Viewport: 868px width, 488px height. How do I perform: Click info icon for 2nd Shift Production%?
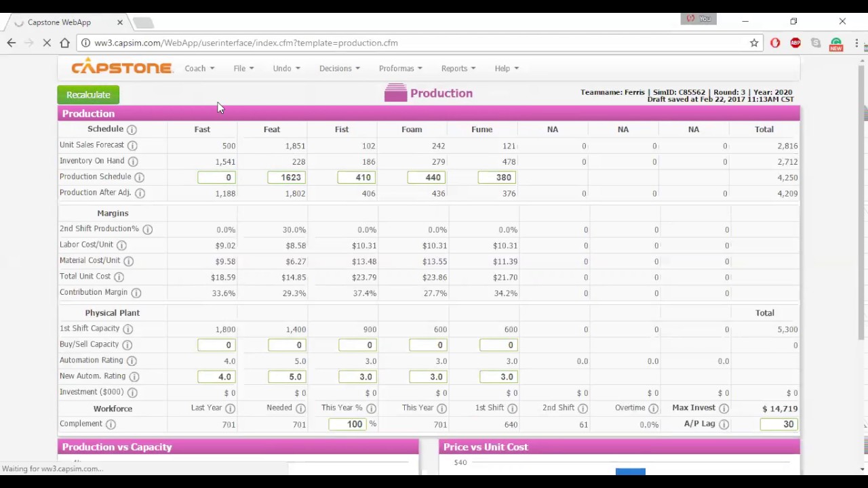click(x=147, y=230)
